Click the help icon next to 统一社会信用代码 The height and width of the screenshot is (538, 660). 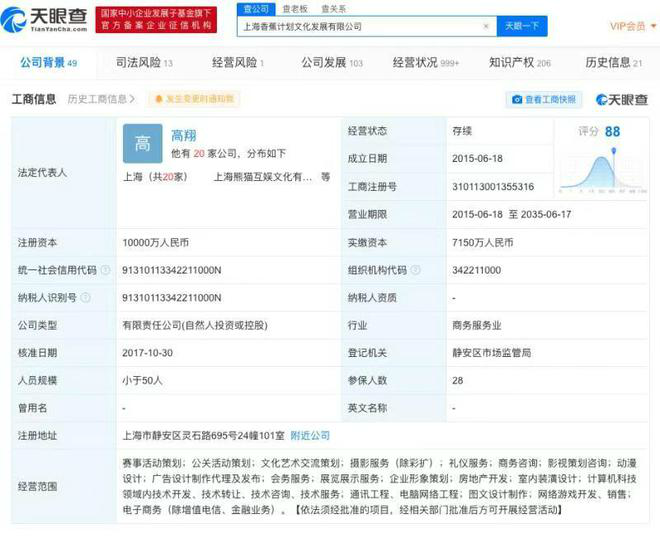(x=106, y=270)
